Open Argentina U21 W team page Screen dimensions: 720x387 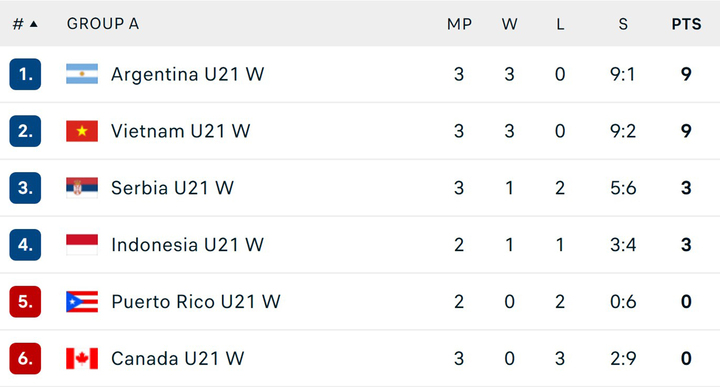pos(188,74)
